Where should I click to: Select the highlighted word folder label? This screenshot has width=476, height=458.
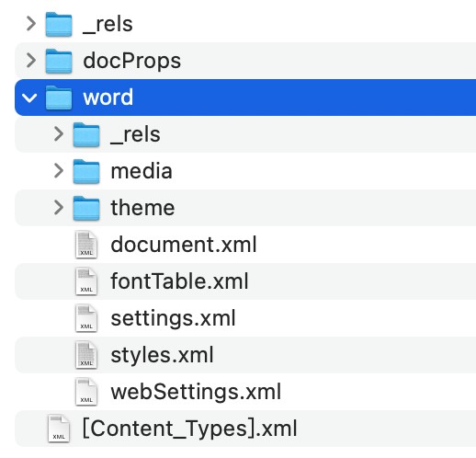pos(108,97)
